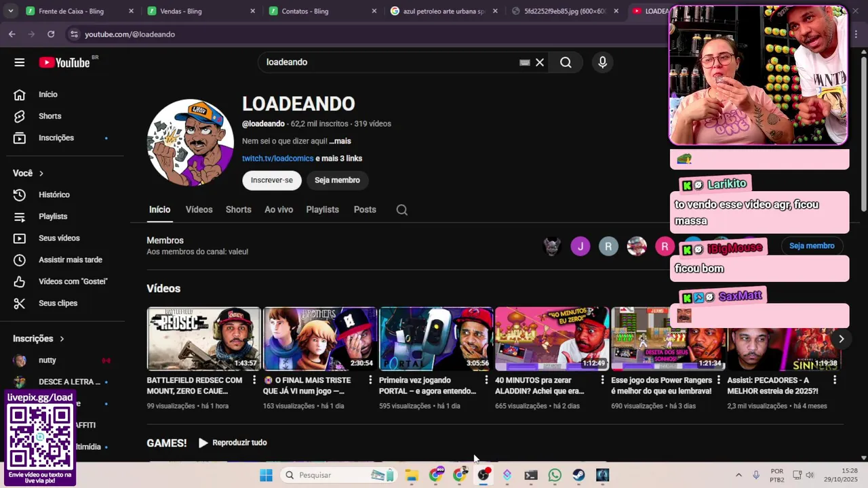Go to the YouTube logo home
868x488 pixels.
click(x=64, y=62)
